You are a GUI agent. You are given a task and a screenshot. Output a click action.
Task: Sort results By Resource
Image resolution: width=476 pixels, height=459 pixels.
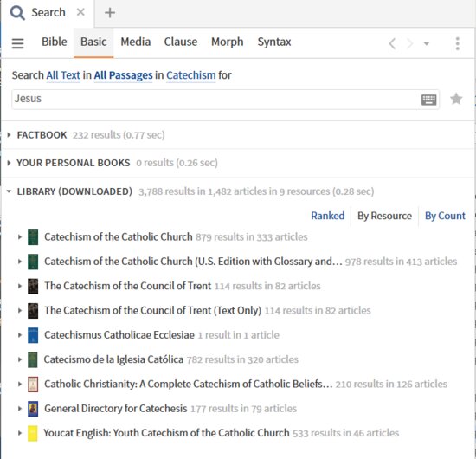(384, 216)
